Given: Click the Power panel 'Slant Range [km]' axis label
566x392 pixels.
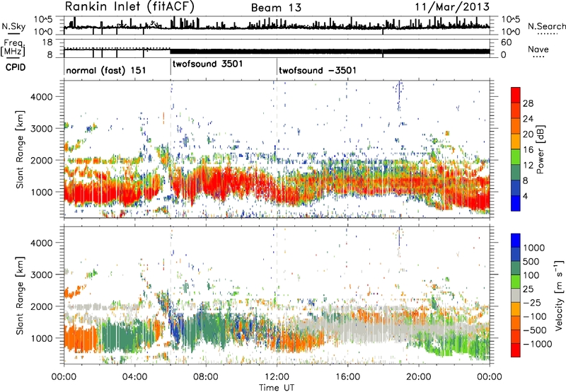Looking at the screenshot, I should pyautogui.click(x=20, y=149).
